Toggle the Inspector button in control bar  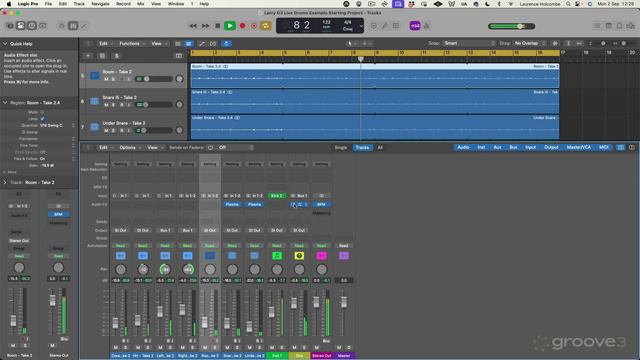[x=20, y=26]
